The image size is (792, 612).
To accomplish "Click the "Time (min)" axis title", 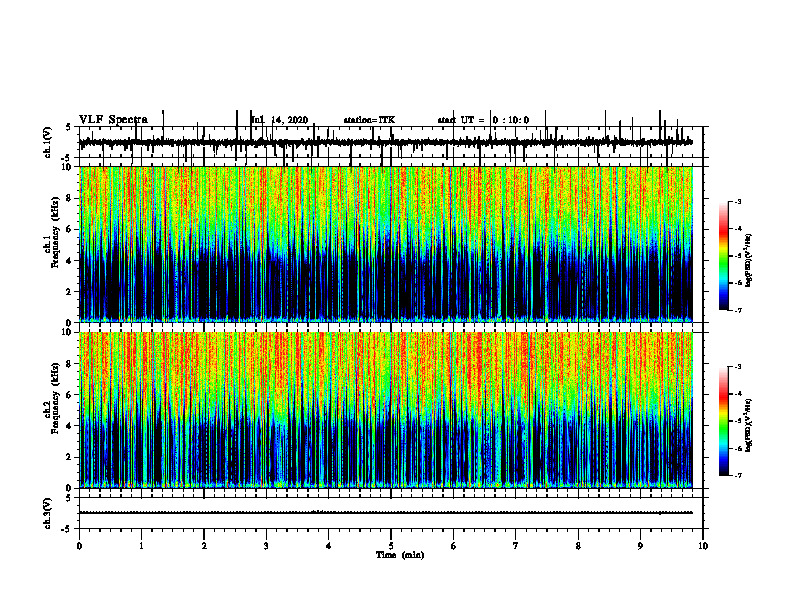I will tap(400, 555).
